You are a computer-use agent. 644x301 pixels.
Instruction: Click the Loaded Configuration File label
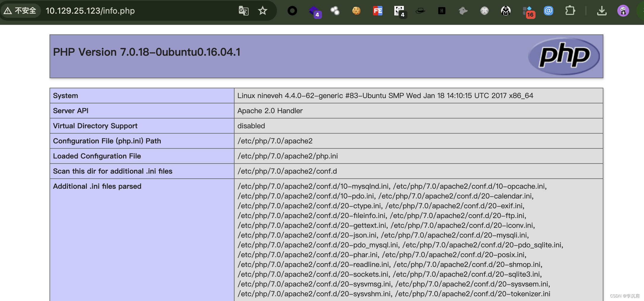click(x=97, y=156)
